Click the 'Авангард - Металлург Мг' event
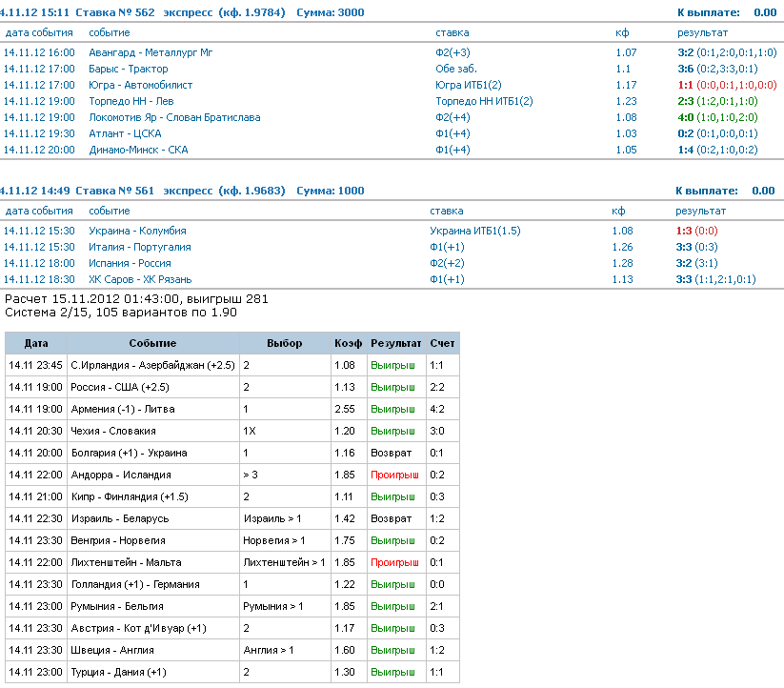The width and height of the screenshot is (784, 688). click(x=151, y=52)
